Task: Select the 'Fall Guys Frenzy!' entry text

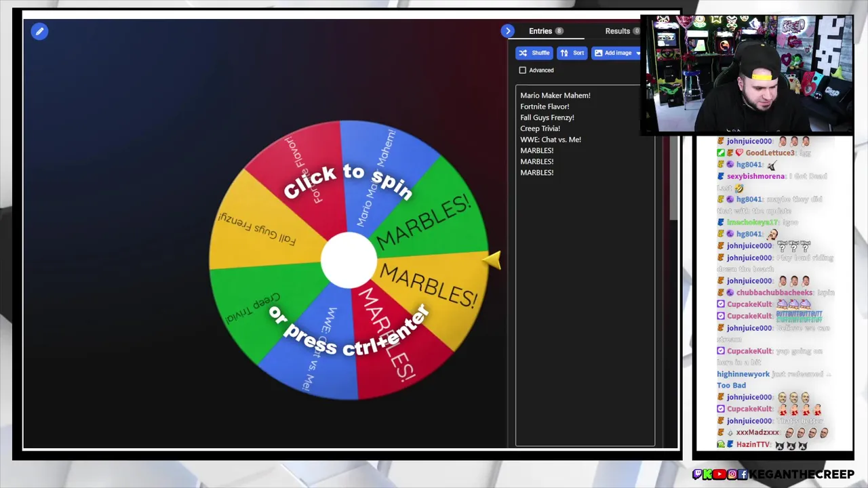Action: click(547, 117)
